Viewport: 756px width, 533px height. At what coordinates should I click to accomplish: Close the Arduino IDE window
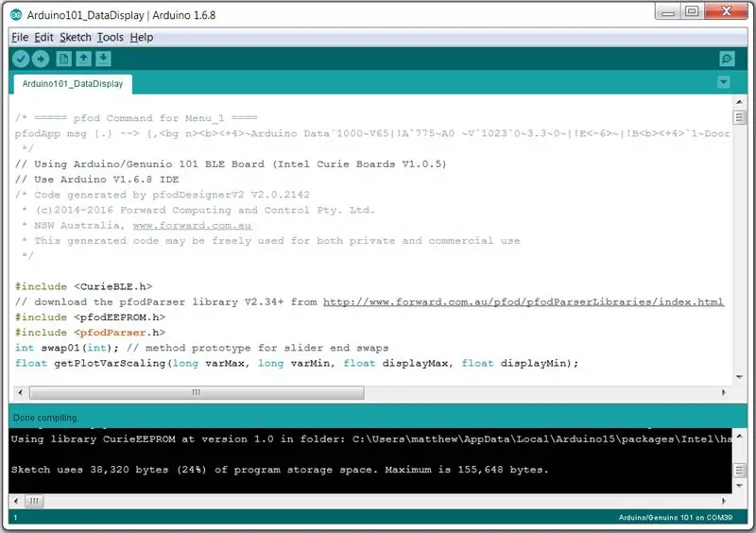pyautogui.click(x=726, y=11)
